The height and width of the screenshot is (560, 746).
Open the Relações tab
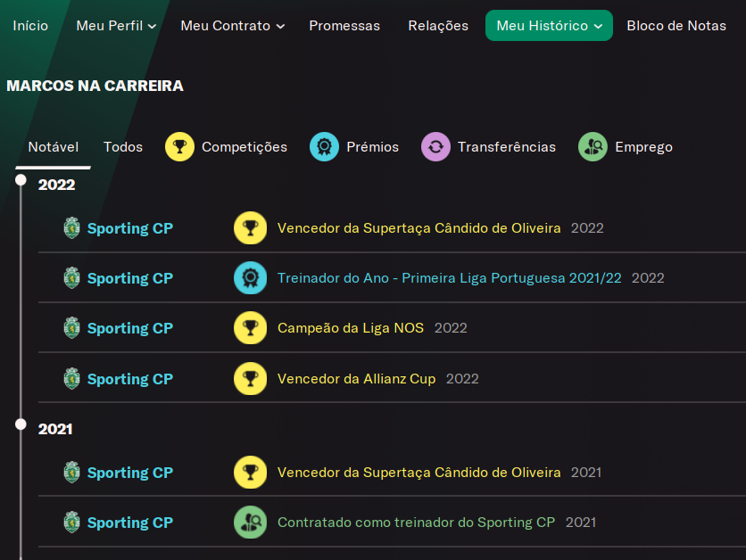(x=438, y=26)
